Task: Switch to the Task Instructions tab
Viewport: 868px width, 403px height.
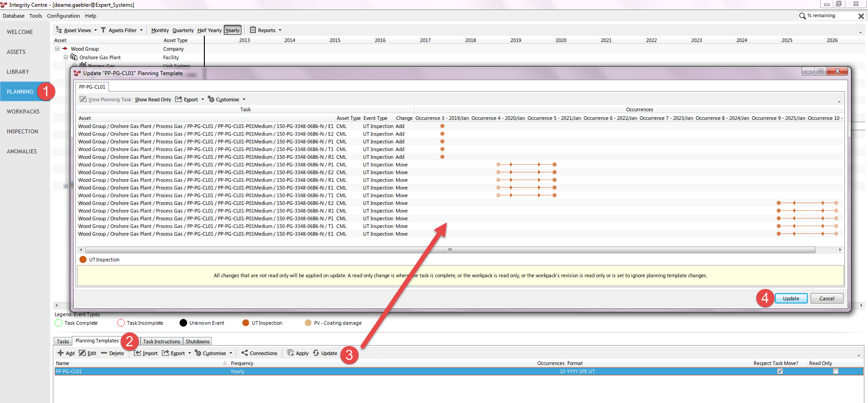Action: (161, 341)
